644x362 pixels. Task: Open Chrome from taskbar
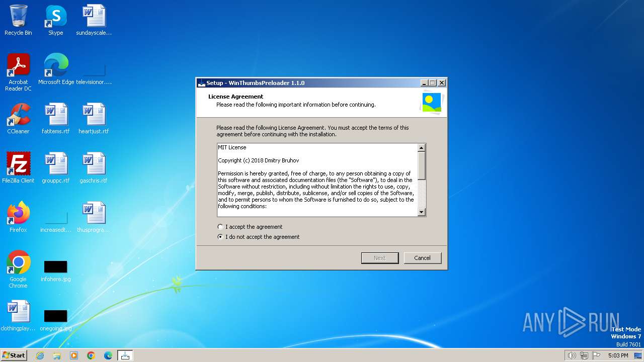coord(91,355)
